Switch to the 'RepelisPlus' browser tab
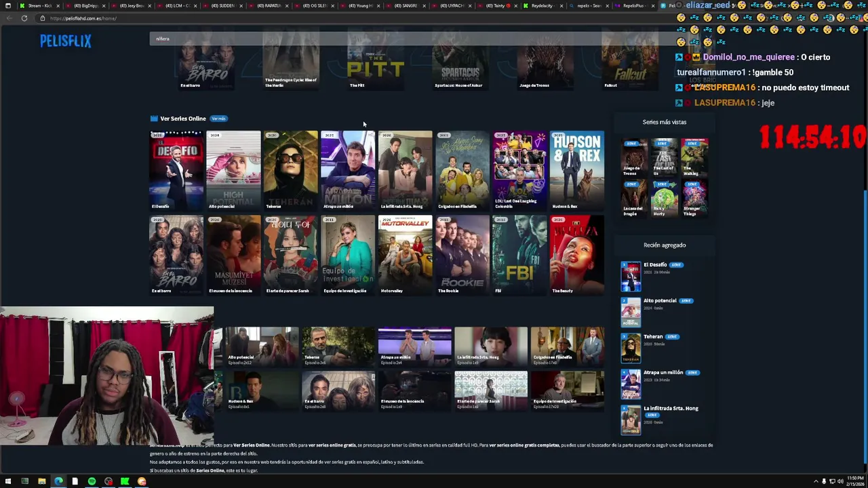The image size is (868, 488). click(633, 5)
